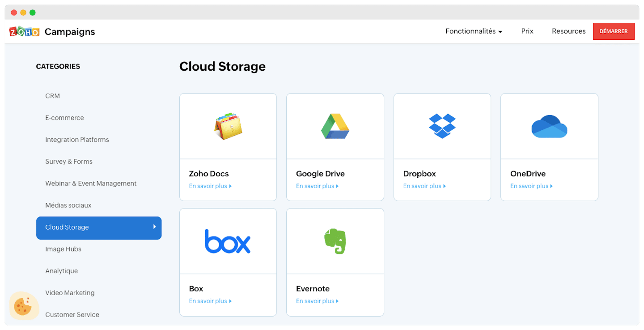The image size is (644, 330).
Task: Maximize window with green button
Action: [33, 13]
